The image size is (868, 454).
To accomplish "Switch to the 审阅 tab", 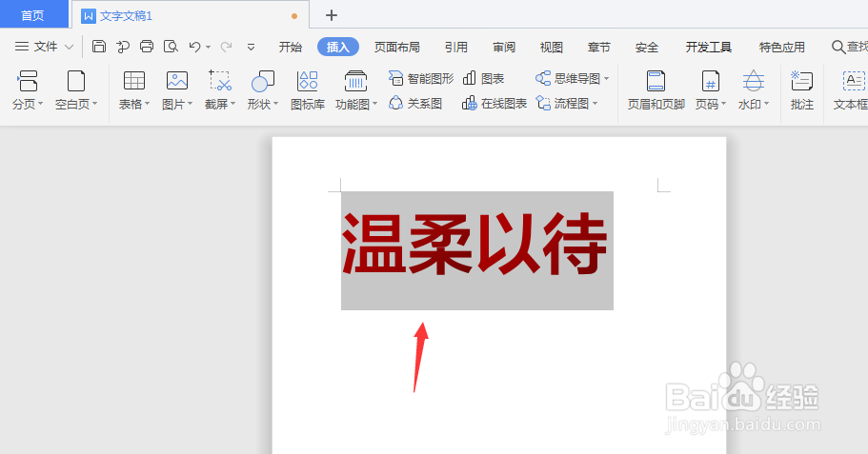I will pyautogui.click(x=504, y=48).
